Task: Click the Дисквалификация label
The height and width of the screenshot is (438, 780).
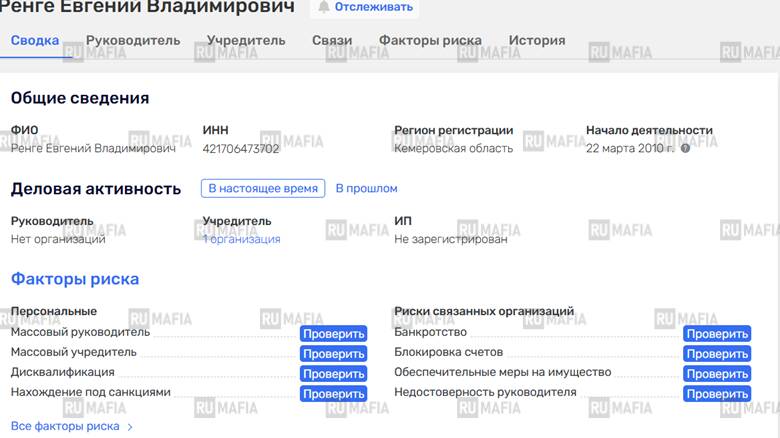Action: 63,372
